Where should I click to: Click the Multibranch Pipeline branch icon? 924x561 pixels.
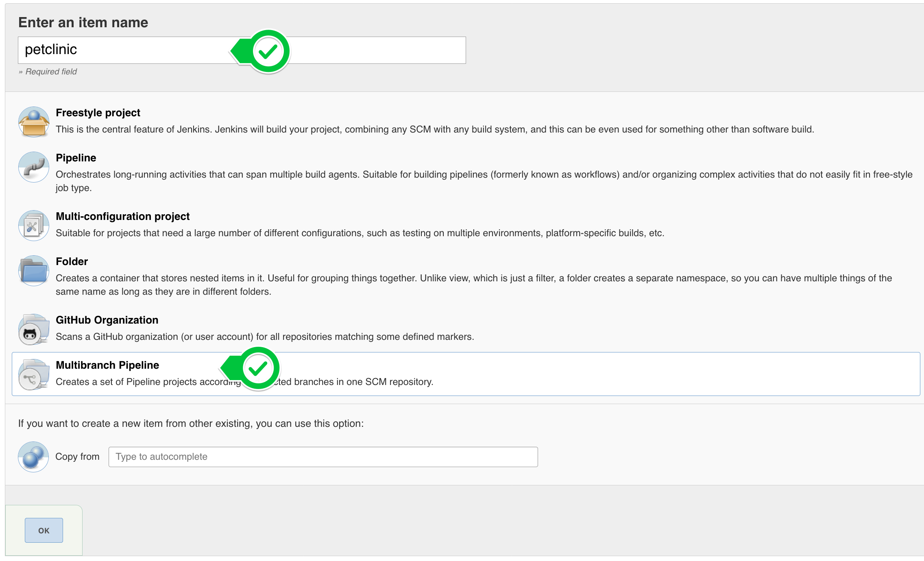(33, 374)
